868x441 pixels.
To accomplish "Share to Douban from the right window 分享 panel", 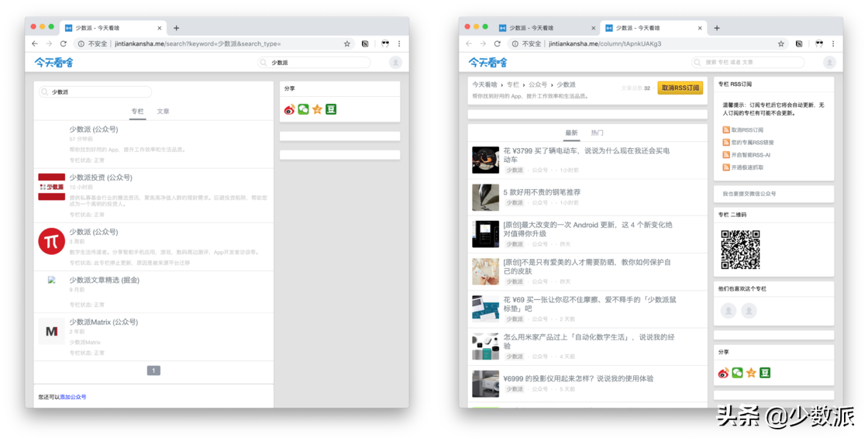I will [765, 373].
